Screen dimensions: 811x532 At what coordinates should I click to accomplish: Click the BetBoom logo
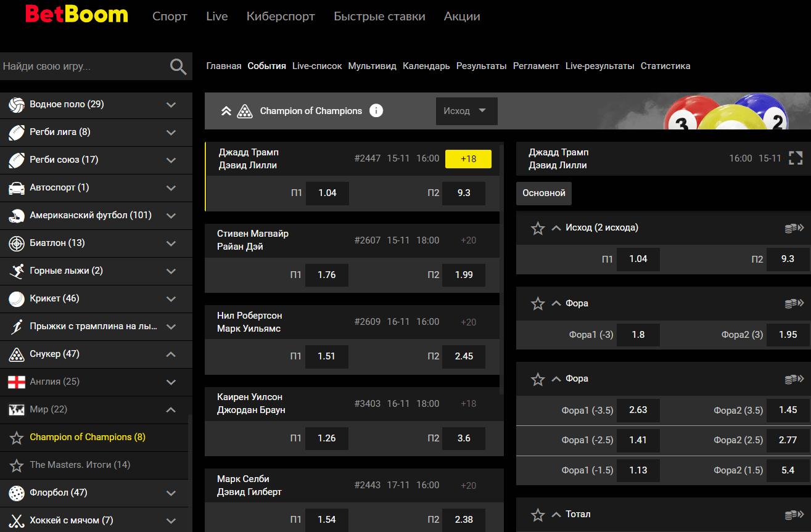click(76, 15)
